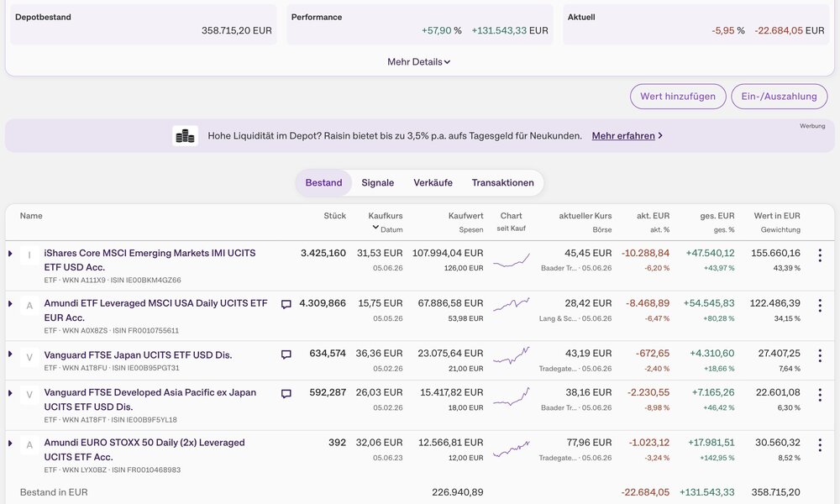Open note icon on Vanguard Asia Pacific ex Japan
Viewport: 840px width, 504px height.
click(286, 394)
